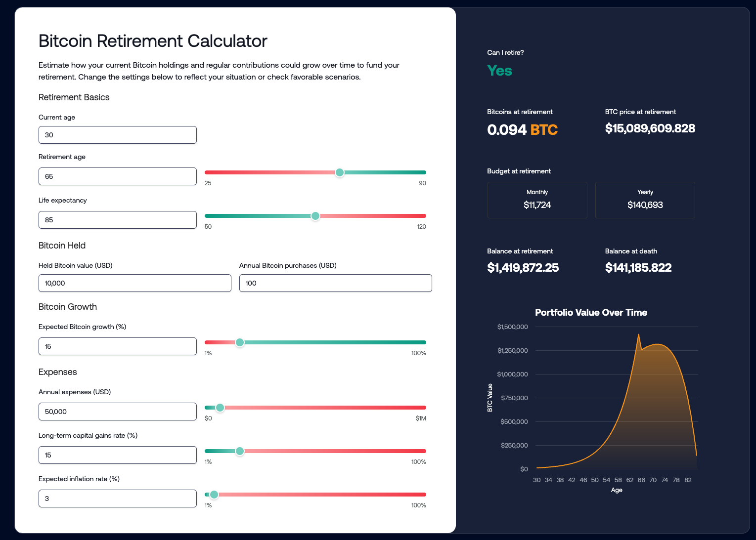756x540 pixels.
Task: Click the Annual expenses input field
Action: [x=118, y=412]
